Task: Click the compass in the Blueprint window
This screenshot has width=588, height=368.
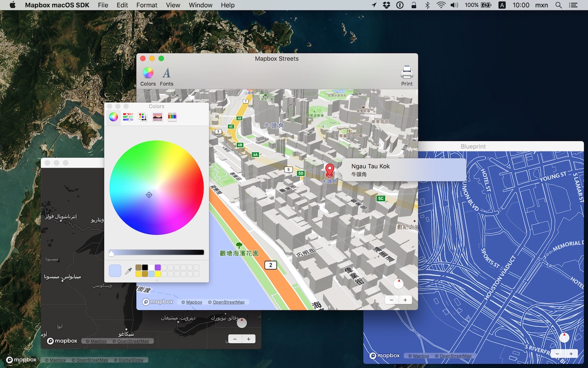Action: pyautogui.click(x=564, y=337)
